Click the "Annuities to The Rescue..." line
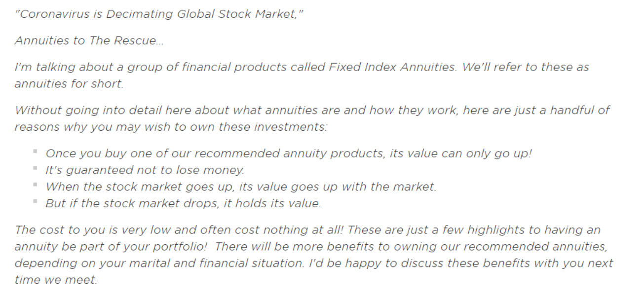This screenshot has height=301, width=644. point(89,41)
